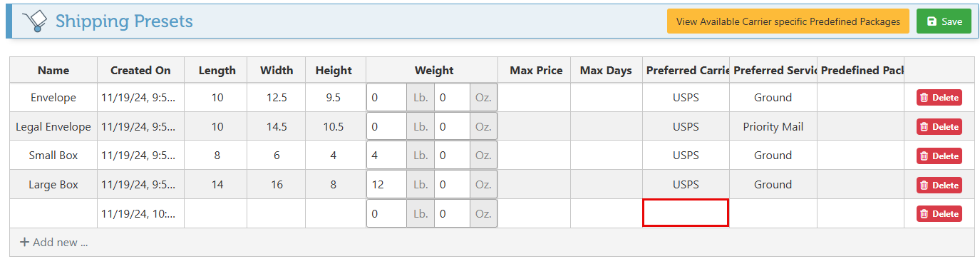
Task: Open Preferred Carrier cell of Small Box
Action: pyautogui.click(x=686, y=156)
